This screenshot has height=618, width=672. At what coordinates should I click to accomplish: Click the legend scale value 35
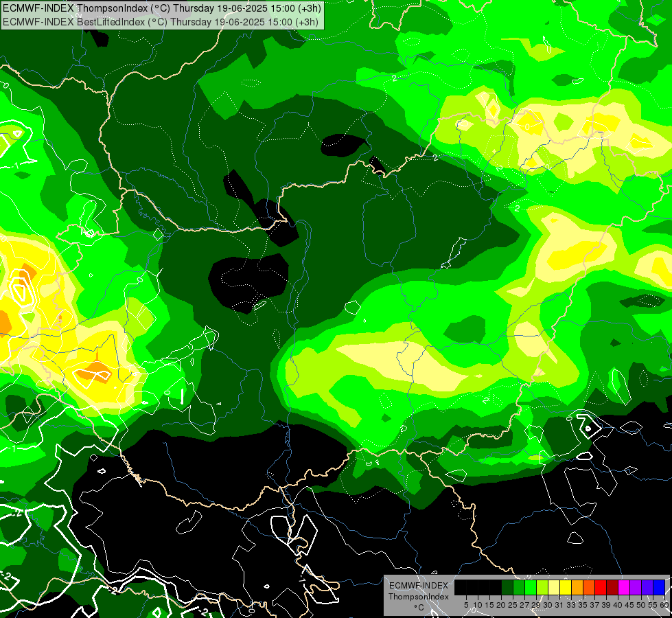pyautogui.click(x=583, y=605)
